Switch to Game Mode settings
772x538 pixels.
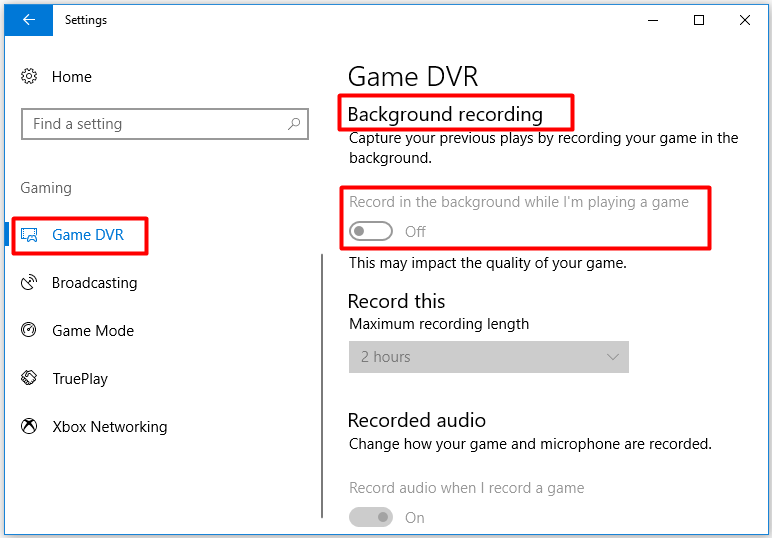pos(93,331)
